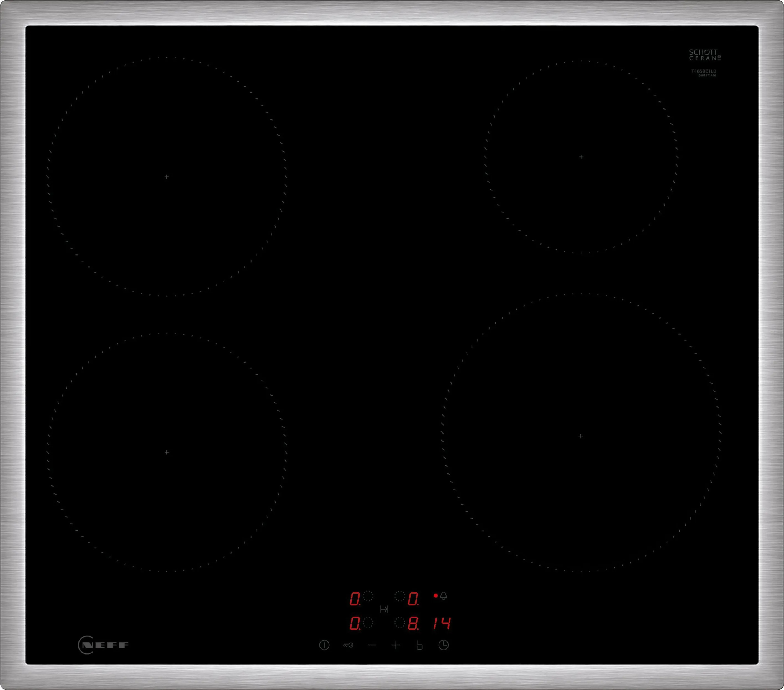Select bottom-left zone dotted selector circle
The height and width of the screenshot is (690, 784).
[368, 622]
